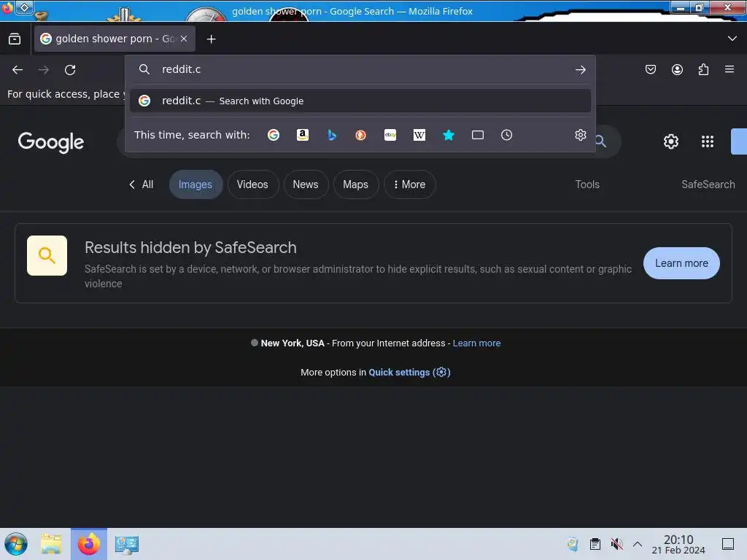Click the Firefox taskbar button

point(89,544)
